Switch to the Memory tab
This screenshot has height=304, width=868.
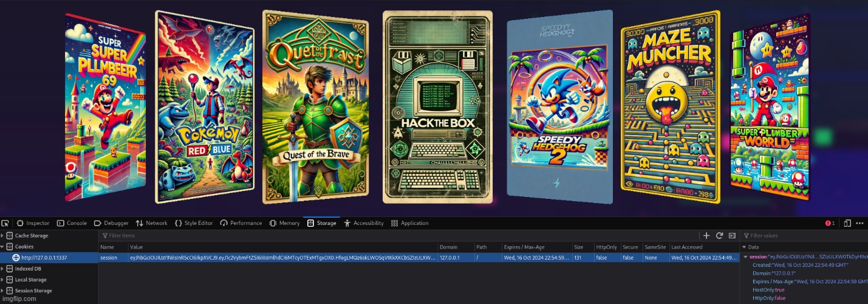point(285,223)
